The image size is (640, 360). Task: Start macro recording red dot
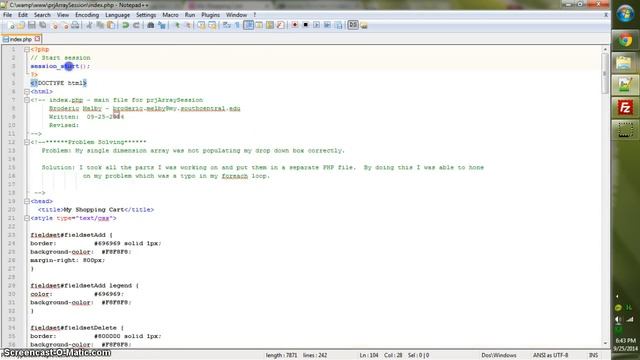click(295, 25)
